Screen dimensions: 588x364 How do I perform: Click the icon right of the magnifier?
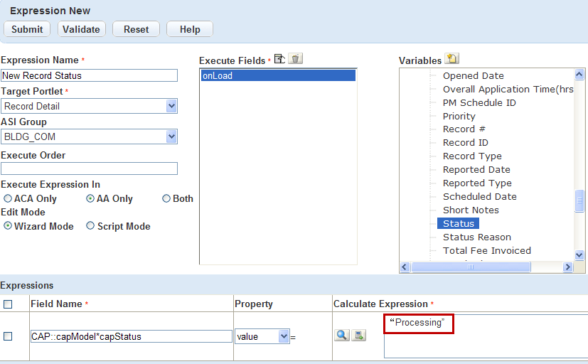359,335
